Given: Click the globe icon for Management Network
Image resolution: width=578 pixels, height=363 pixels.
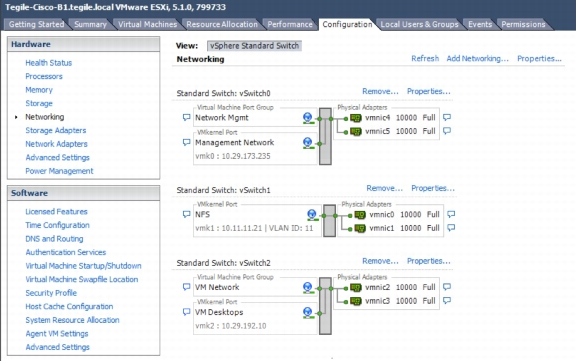Looking at the screenshot, I should click(308, 143).
